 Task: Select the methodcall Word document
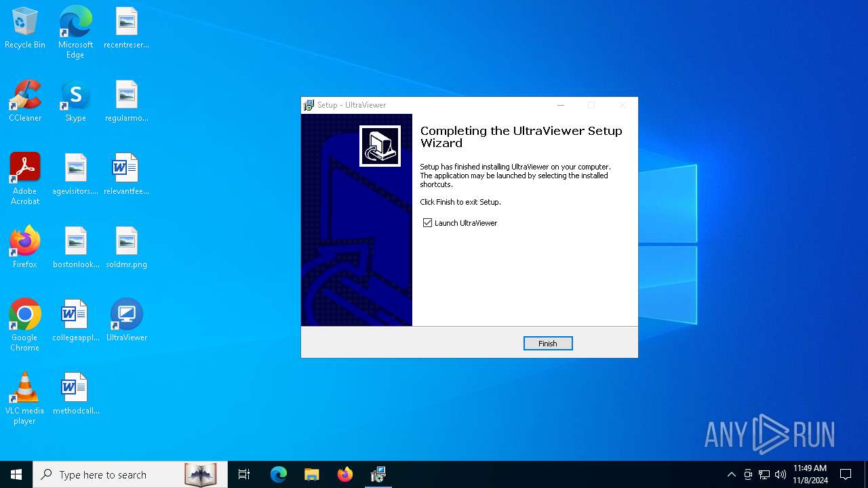[75, 394]
